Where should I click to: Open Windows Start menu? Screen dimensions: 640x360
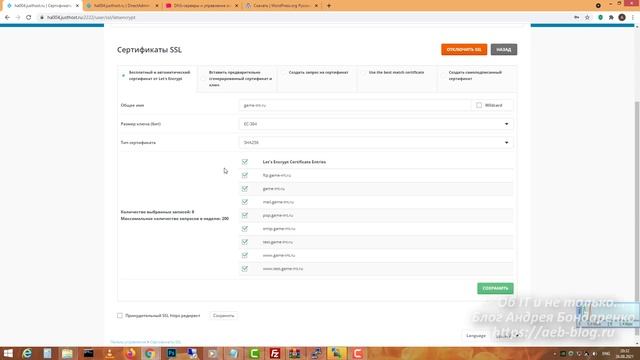(8, 353)
